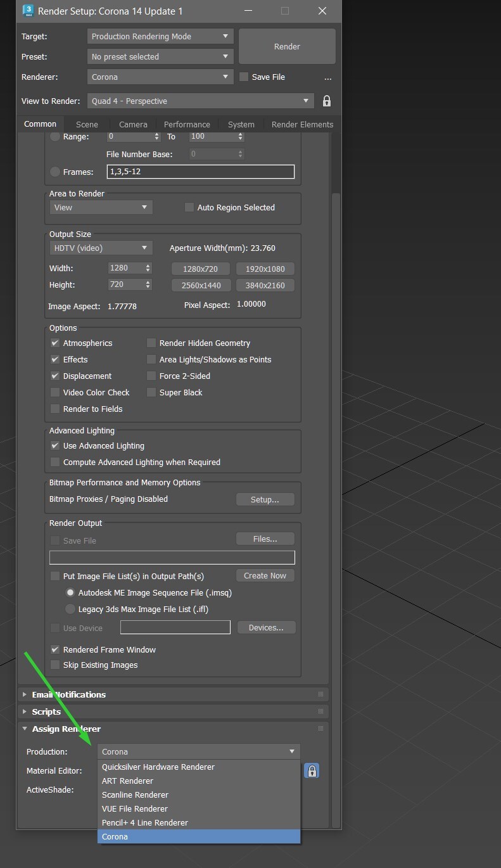Check Put Image File List(s) in Output Path(s)
The image size is (501, 868).
(x=55, y=576)
